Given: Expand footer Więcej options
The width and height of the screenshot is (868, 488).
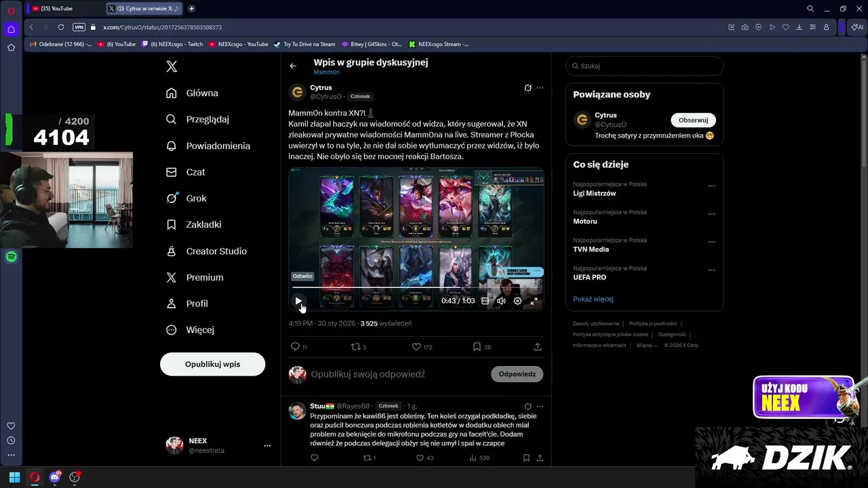Looking at the screenshot, I should click(x=646, y=345).
